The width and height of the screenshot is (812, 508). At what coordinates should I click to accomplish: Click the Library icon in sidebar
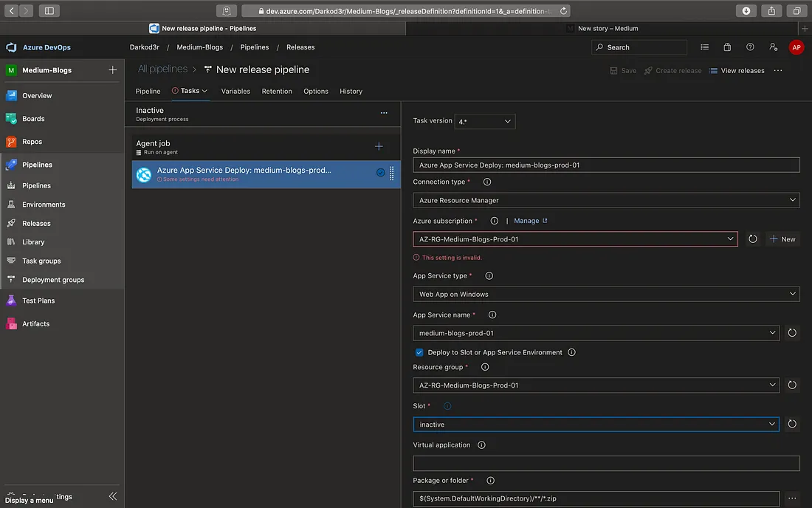pos(11,242)
